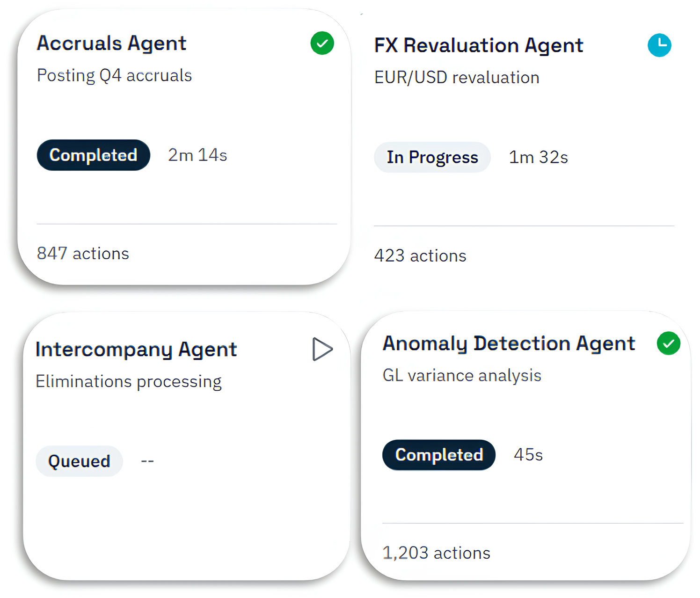The image size is (700, 598).
Task: Click the Queued status badge
Action: [79, 461]
